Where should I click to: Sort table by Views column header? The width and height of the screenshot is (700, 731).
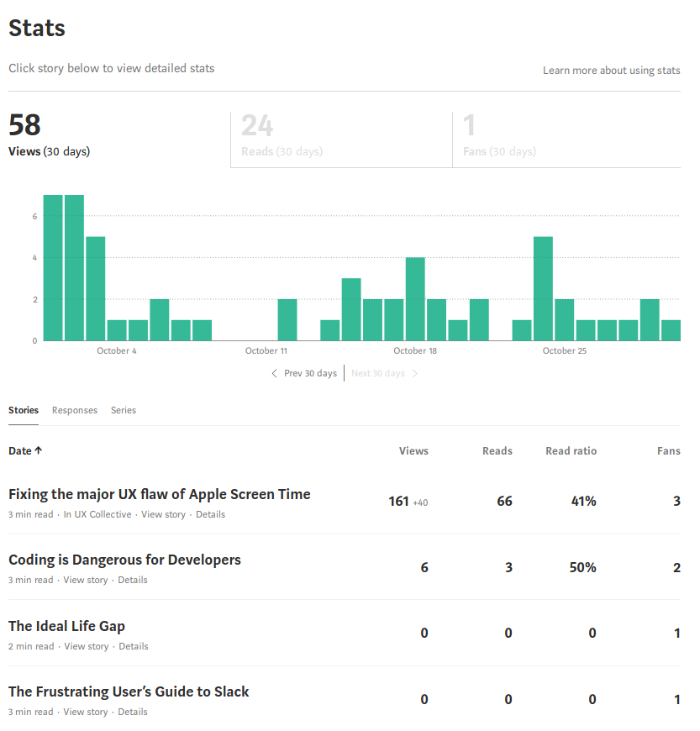coord(413,451)
